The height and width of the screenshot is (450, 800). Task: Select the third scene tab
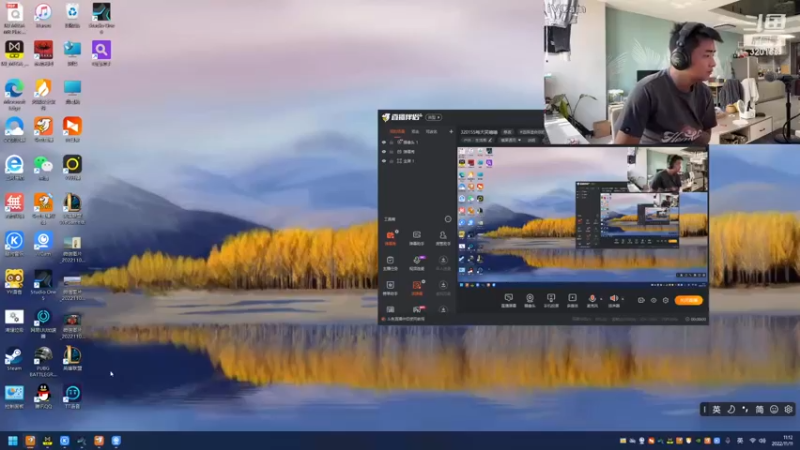click(432, 132)
